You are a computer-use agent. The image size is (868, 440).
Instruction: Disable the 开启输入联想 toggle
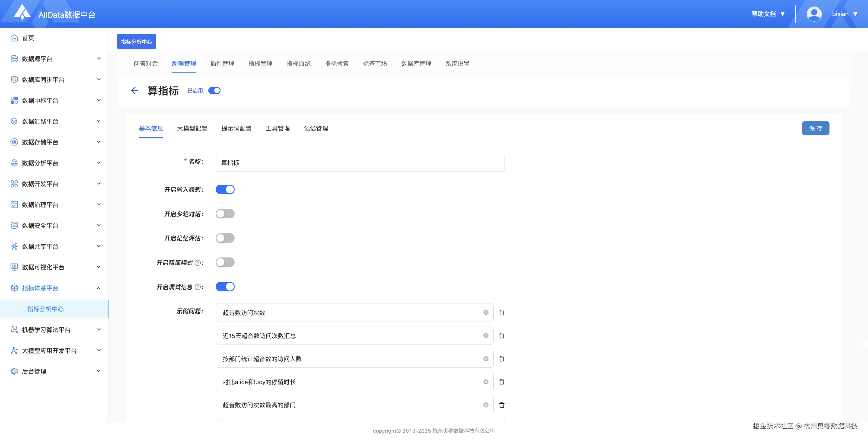coord(225,190)
